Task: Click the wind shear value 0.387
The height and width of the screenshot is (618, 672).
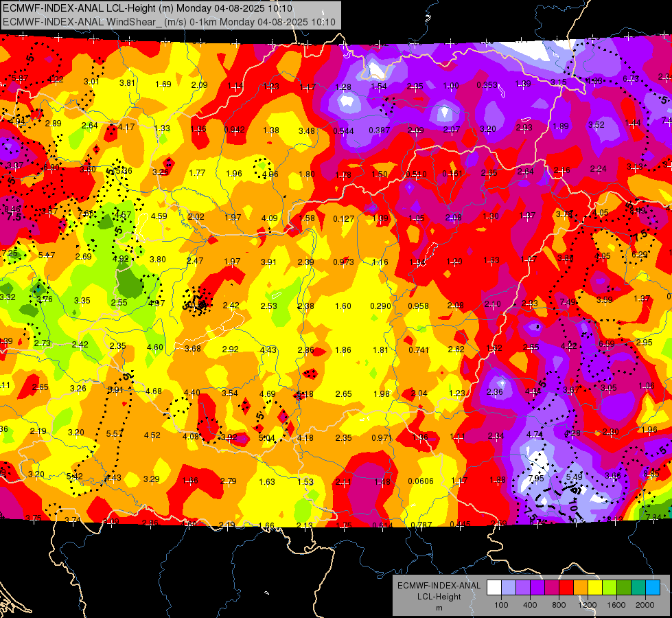Action: point(380,130)
